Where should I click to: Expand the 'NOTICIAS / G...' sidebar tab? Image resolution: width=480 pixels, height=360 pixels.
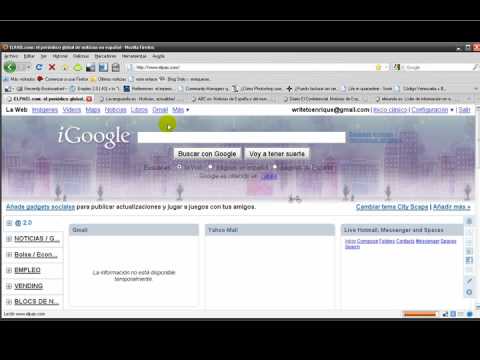click(x=9, y=239)
